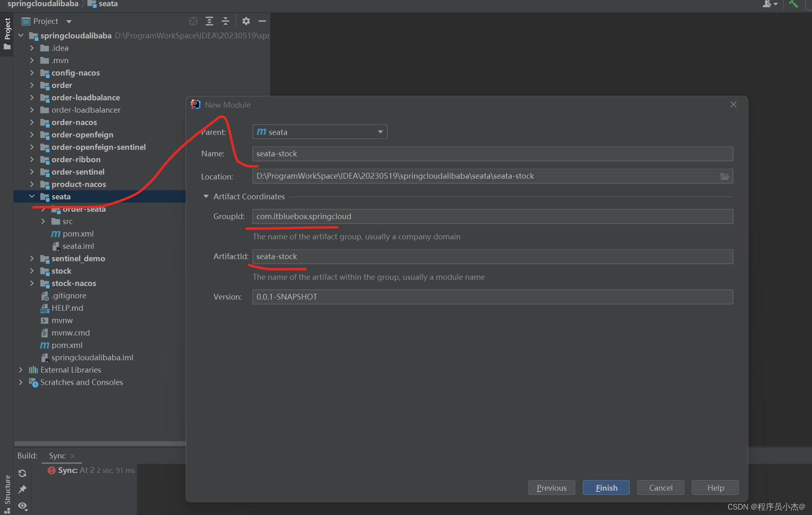This screenshot has height=515, width=812.
Task: Open the Parent module dropdown
Action: [320, 132]
